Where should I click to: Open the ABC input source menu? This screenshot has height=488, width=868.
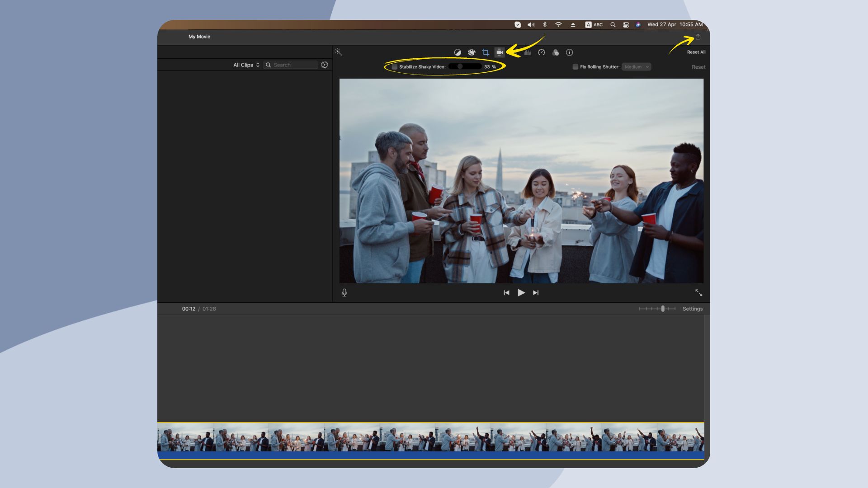pos(594,25)
